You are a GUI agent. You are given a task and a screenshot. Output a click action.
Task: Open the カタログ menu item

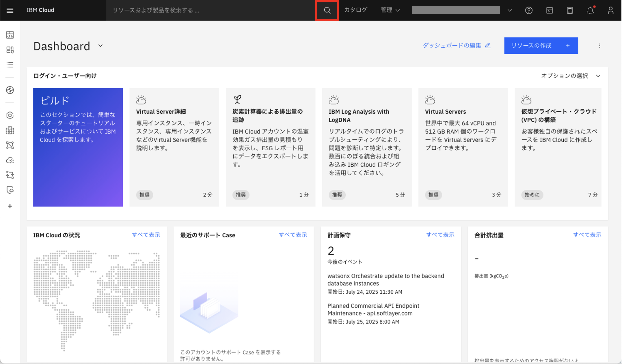coord(355,10)
